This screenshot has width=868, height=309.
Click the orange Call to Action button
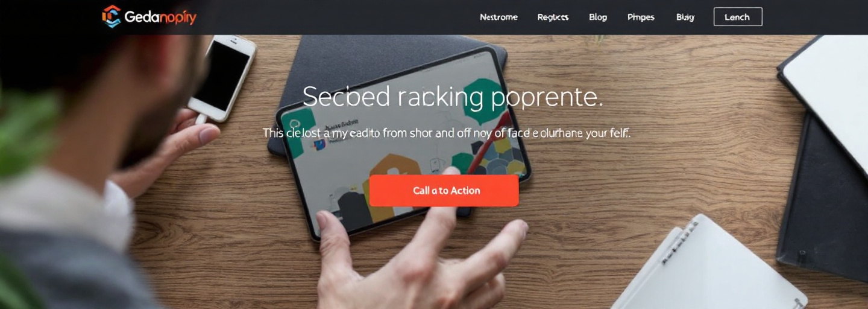[444, 191]
